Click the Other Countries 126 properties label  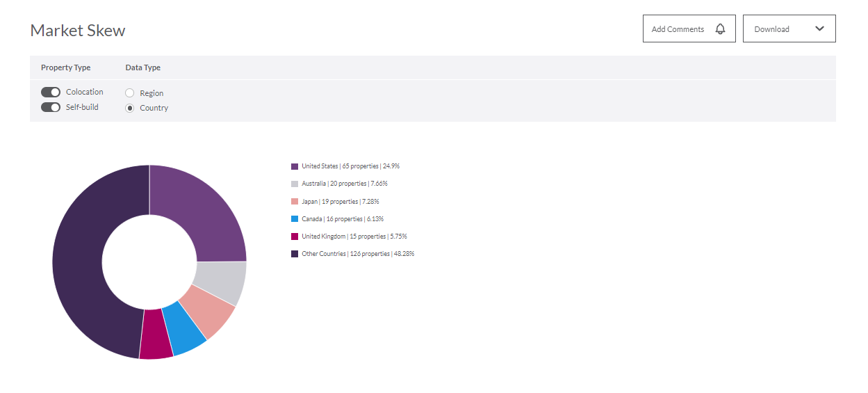click(x=358, y=254)
